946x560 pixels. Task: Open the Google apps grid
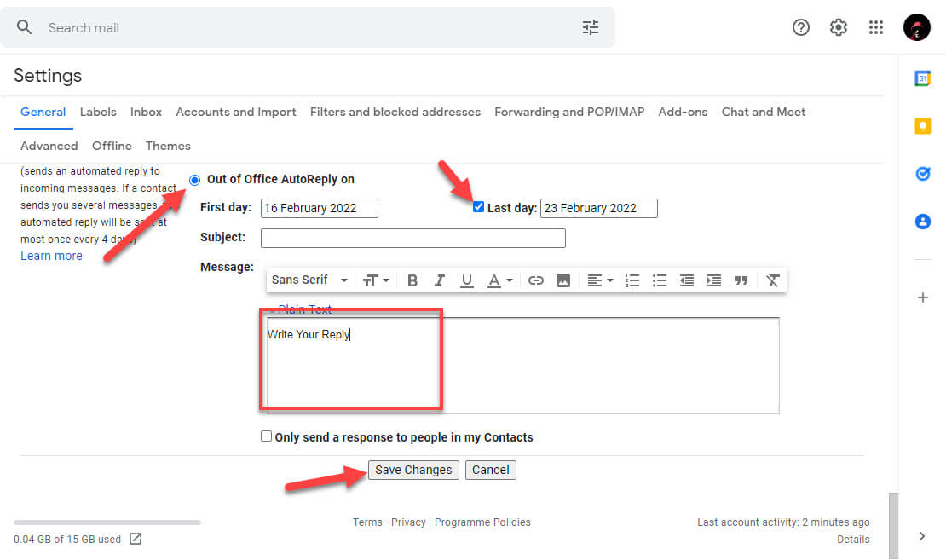(x=876, y=27)
